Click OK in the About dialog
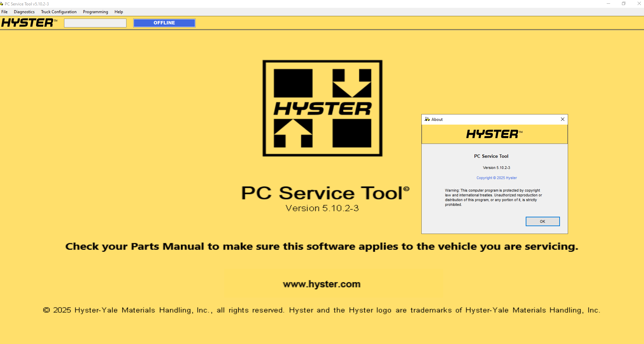 click(542, 221)
